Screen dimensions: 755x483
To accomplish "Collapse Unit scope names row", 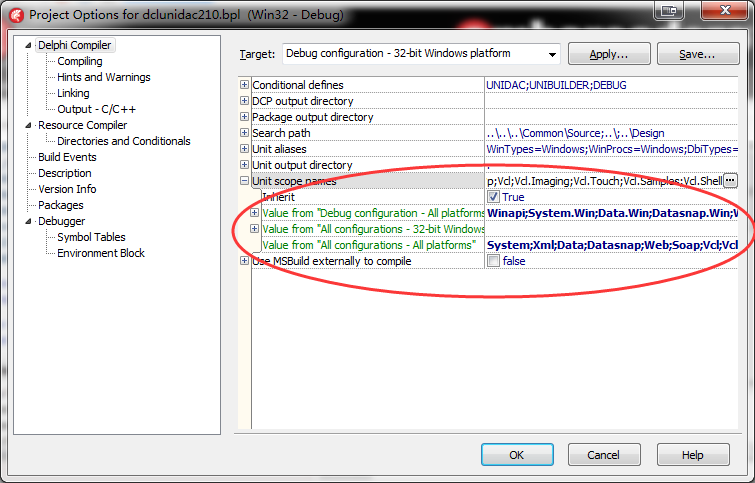I will 244,181.
